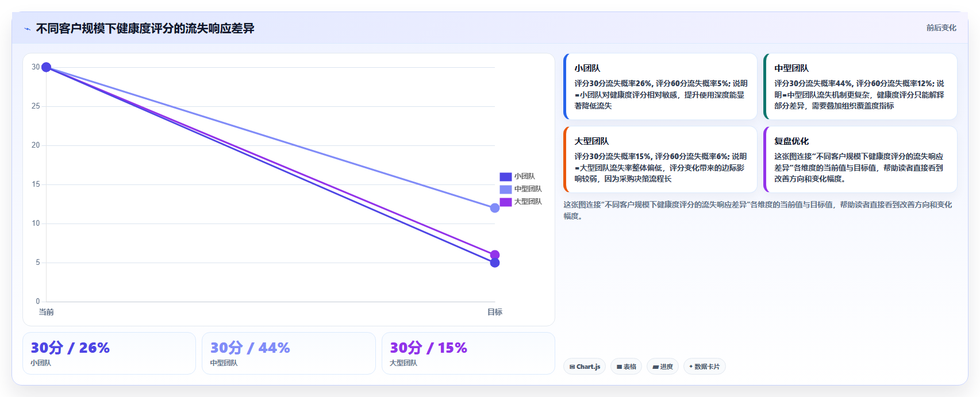The width and height of the screenshot is (980, 397).
Task: Toggle 小团队 legend color swatch
Action: click(x=505, y=177)
